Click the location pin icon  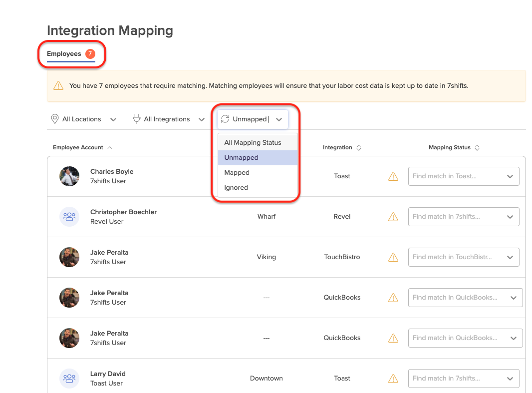[x=55, y=119]
